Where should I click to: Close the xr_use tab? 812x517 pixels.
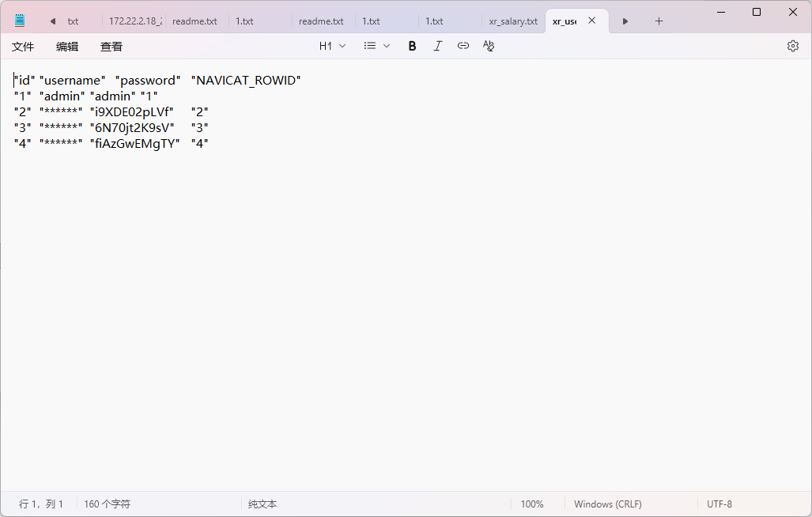pos(592,21)
